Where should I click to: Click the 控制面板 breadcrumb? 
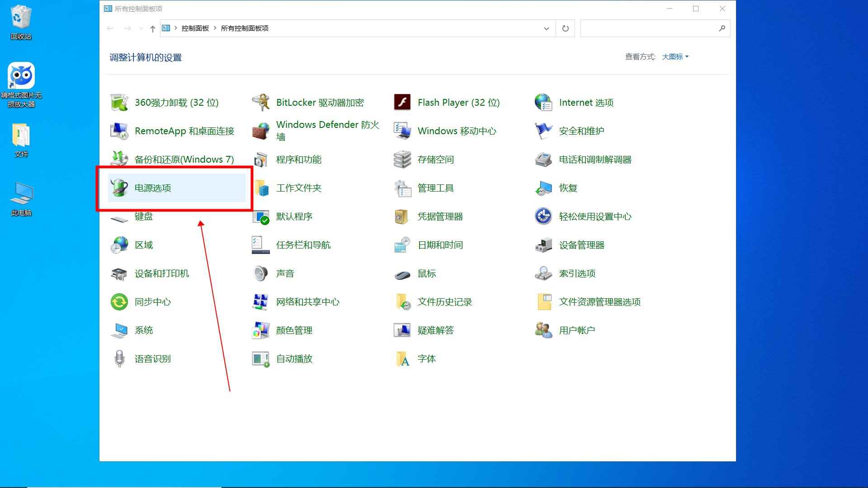click(x=195, y=28)
